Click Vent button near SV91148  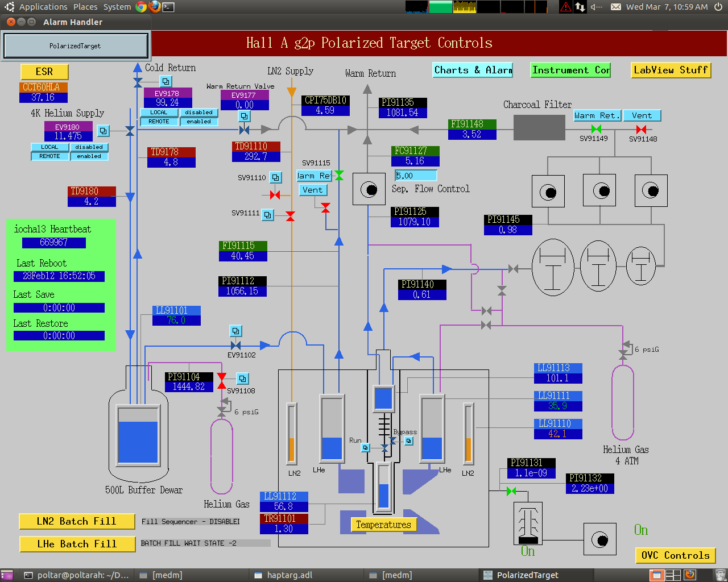(642, 115)
